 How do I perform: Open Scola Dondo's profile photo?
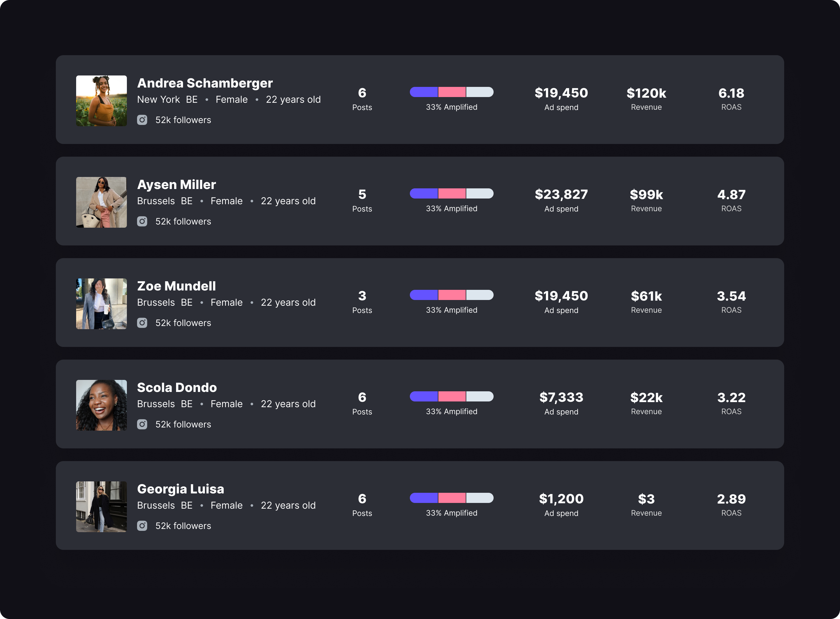(102, 405)
